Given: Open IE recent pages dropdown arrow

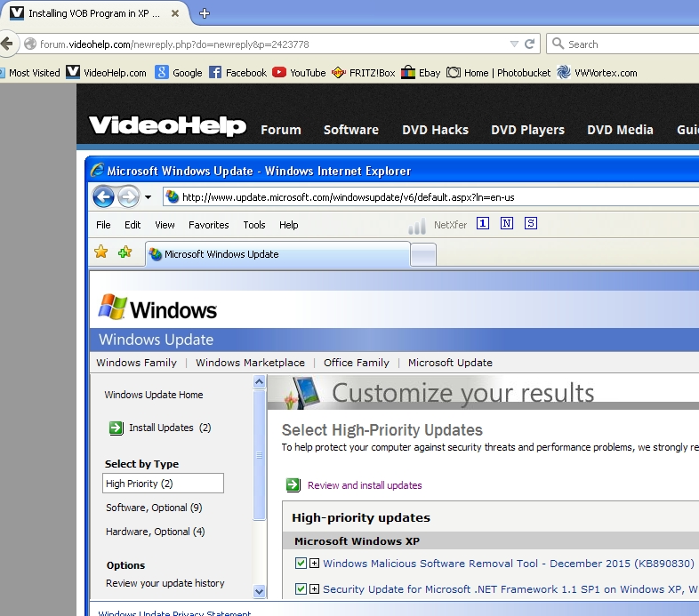Looking at the screenshot, I should click(x=148, y=197).
